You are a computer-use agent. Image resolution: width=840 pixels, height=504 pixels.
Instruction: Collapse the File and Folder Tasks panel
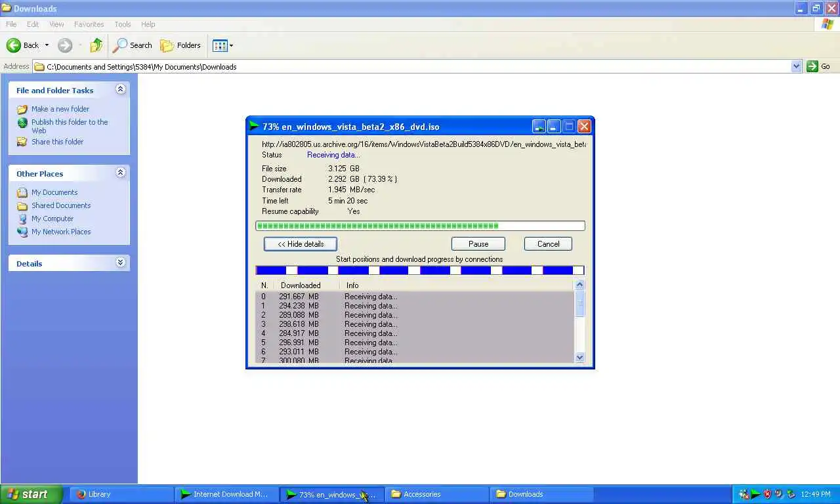(120, 89)
